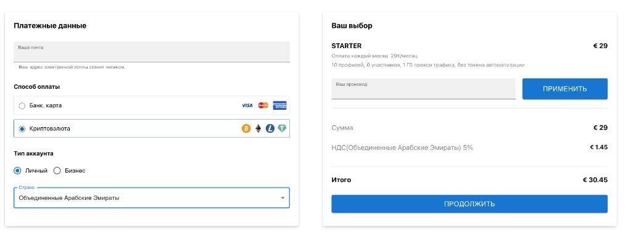This screenshot has height=245, width=644.
Task: Select the Криптовалюта payment radio button
Action: 22,128
